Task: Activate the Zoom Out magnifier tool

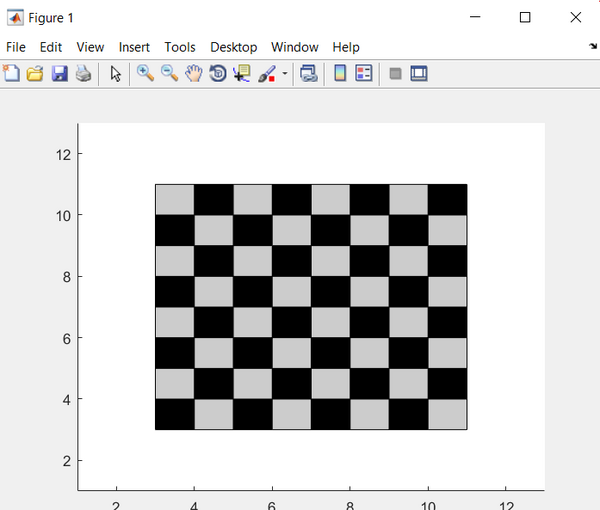Action: tap(170, 73)
